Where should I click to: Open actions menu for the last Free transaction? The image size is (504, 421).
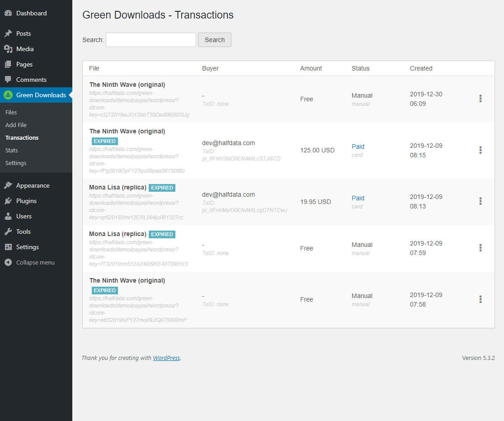(480, 299)
